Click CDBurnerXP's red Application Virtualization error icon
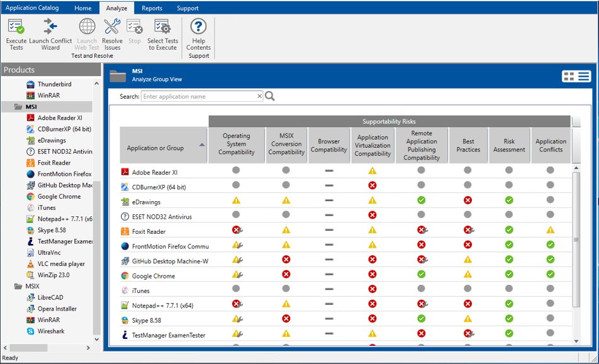Viewport: 599px width, 364px height. (372, 185)
